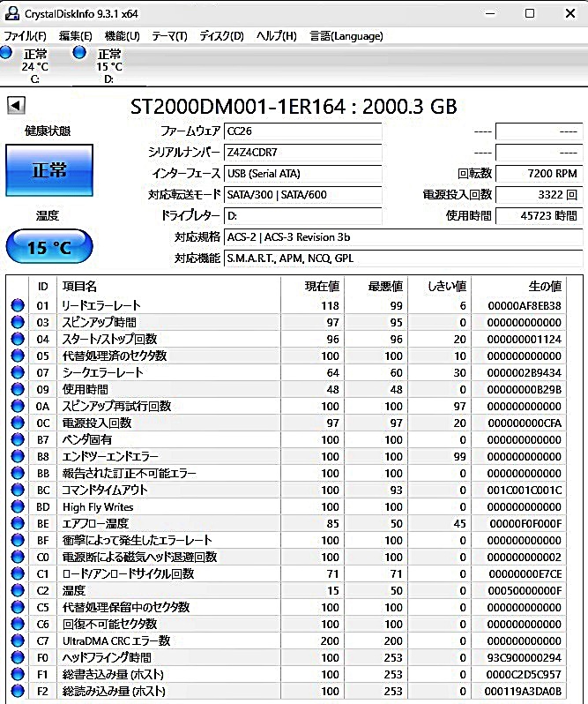This screenshot has width=588, height=704.
Task: Click the power-on hours field 45723 時間
Action: [540, 215]
